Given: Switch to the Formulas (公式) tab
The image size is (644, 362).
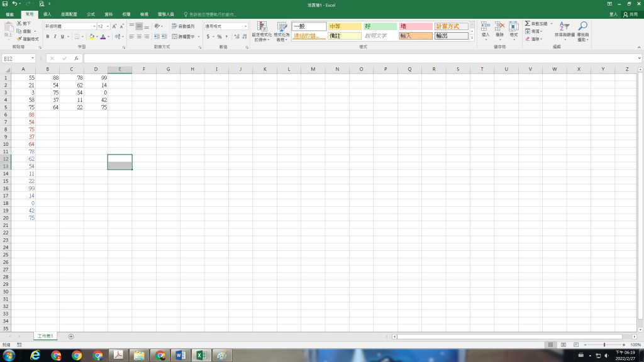Looking at the screenshot, I should point(91,14).
